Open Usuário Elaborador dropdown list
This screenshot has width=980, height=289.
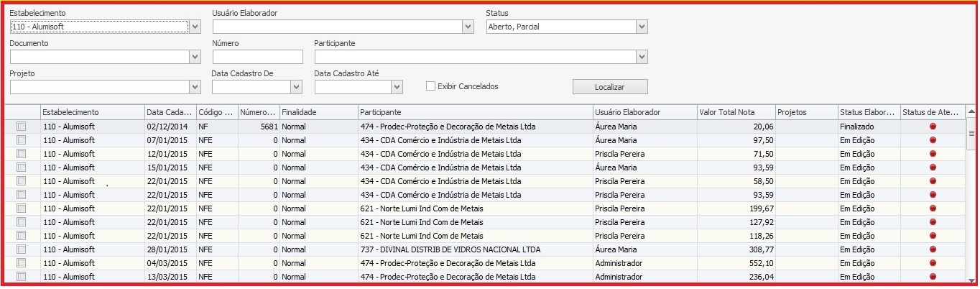tap(468, 27)
